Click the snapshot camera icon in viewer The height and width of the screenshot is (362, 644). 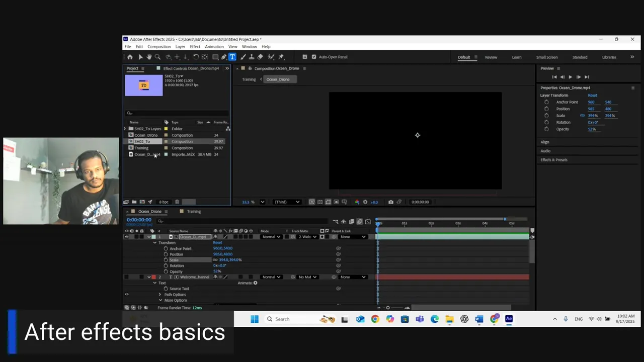[390, 202]
